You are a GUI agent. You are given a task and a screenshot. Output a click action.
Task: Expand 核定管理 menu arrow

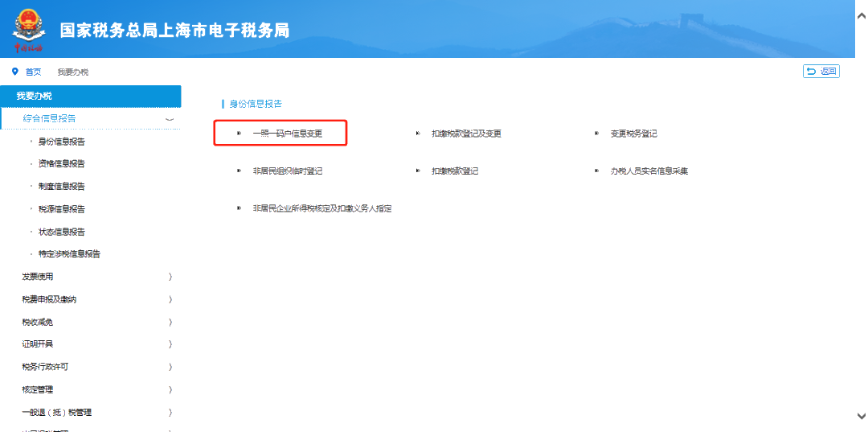(170, 390)
